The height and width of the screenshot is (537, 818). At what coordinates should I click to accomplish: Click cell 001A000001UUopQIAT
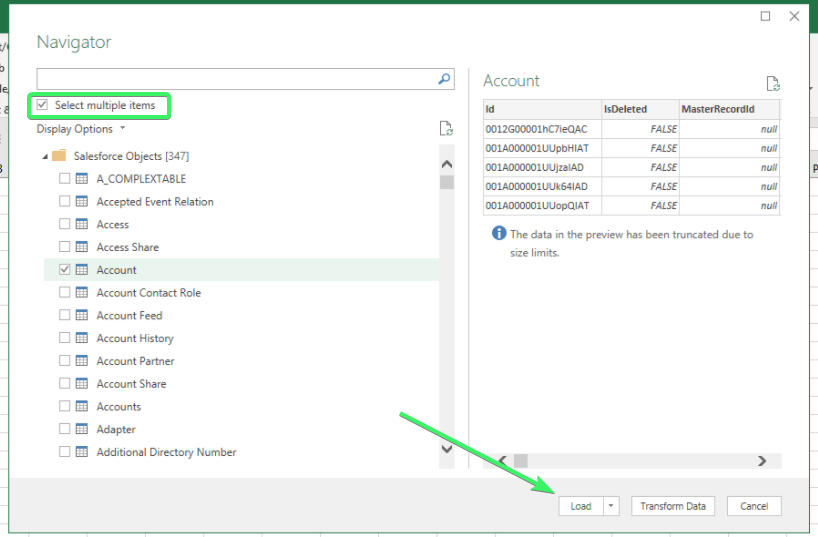point(542,206)
